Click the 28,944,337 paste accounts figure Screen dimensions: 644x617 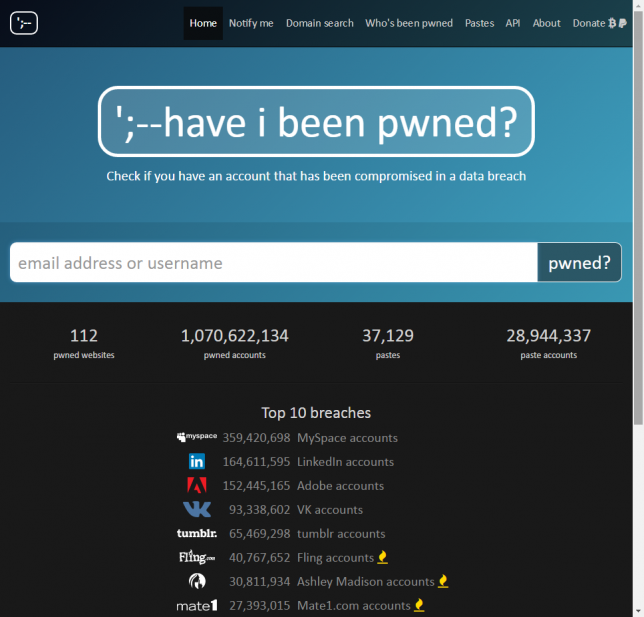point(548,336)
